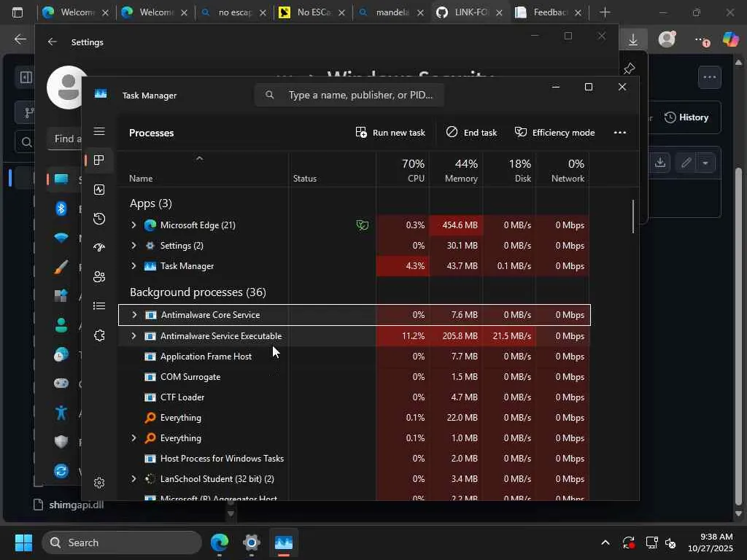Open Startup apps icon in Task Manager sidebar
This screenshot has height=560, width=747.
point(99,248)
